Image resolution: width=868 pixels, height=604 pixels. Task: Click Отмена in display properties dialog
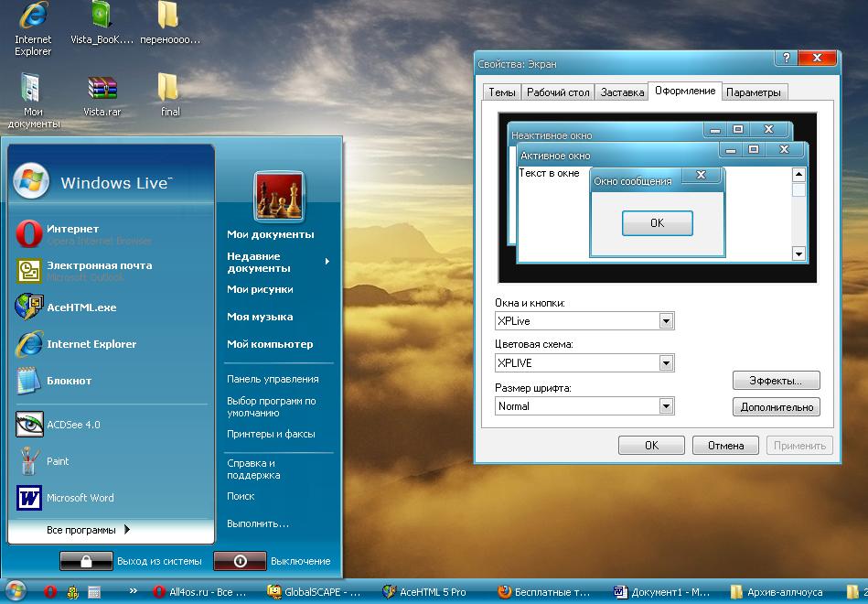pyautogui.click(x=725, y=446)
